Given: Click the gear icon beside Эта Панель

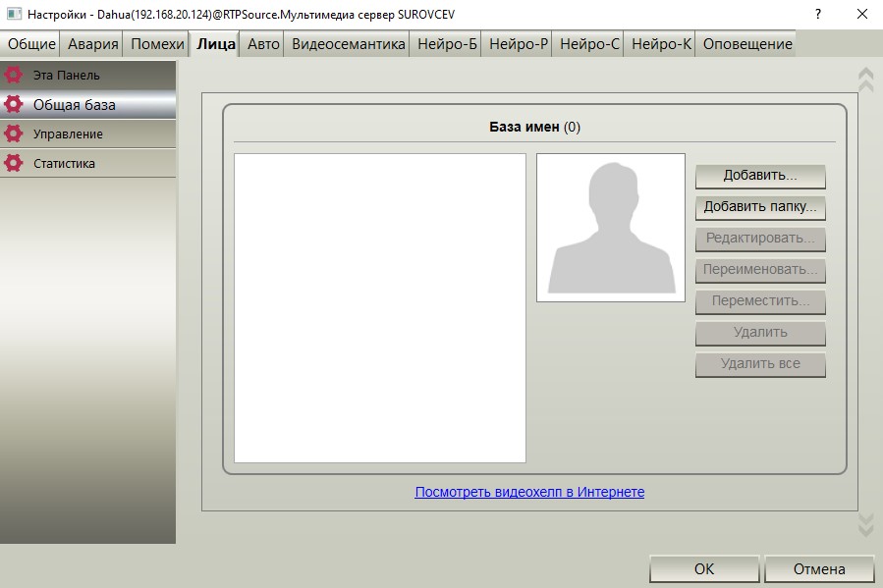Looking at the screenshot, I should (x=14, y=75).
